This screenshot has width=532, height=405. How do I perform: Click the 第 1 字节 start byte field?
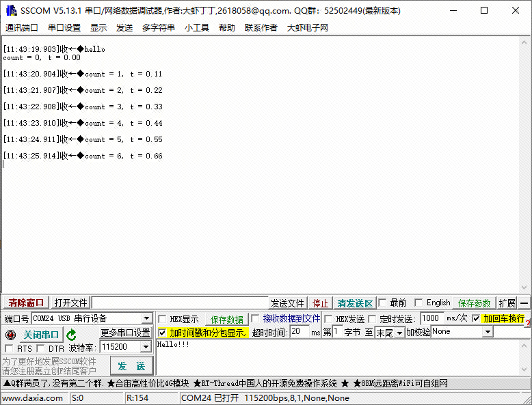[337, 331]
